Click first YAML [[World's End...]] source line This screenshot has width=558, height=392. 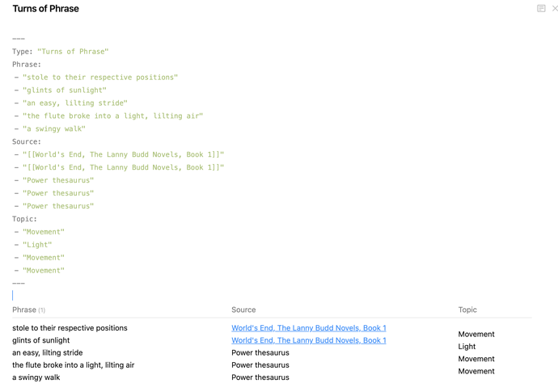(119, 154)
